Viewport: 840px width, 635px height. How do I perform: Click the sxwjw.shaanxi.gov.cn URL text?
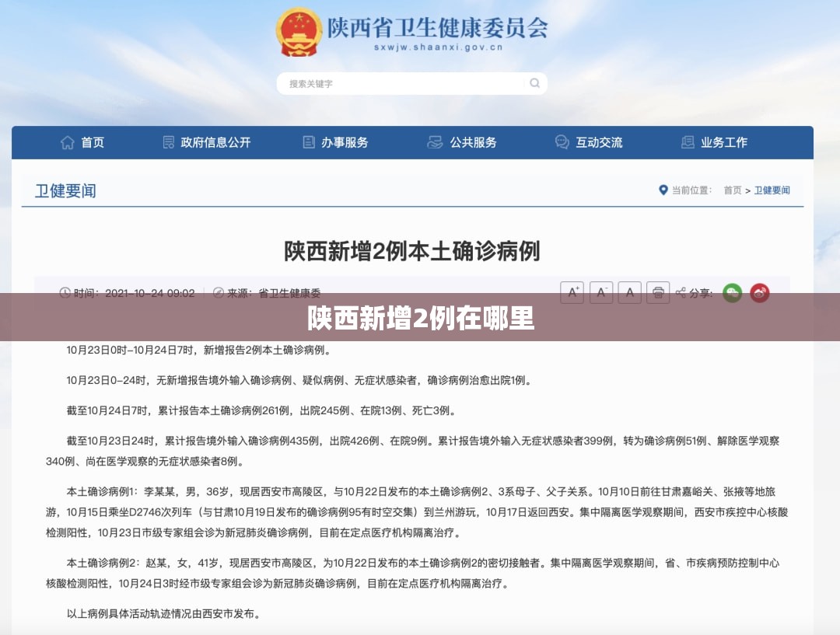(x=438, y=47)
